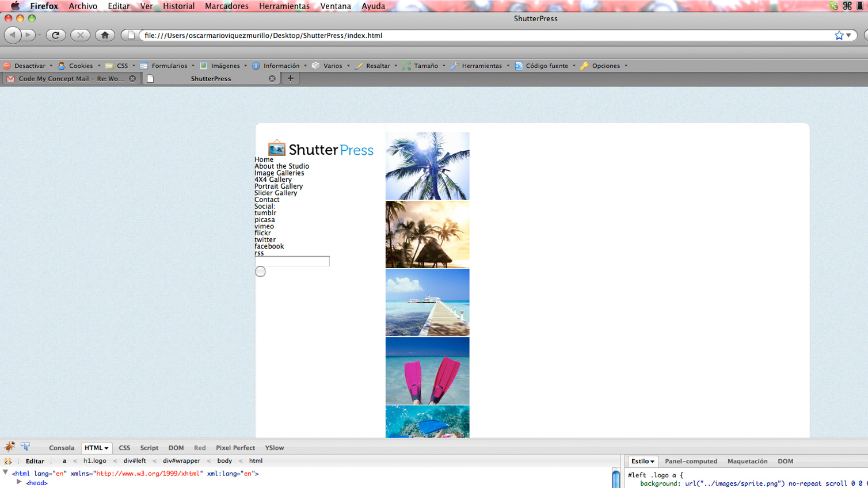Open the Historial menu
This screenshot has width=868, height=488.
[x=178, y=6]
